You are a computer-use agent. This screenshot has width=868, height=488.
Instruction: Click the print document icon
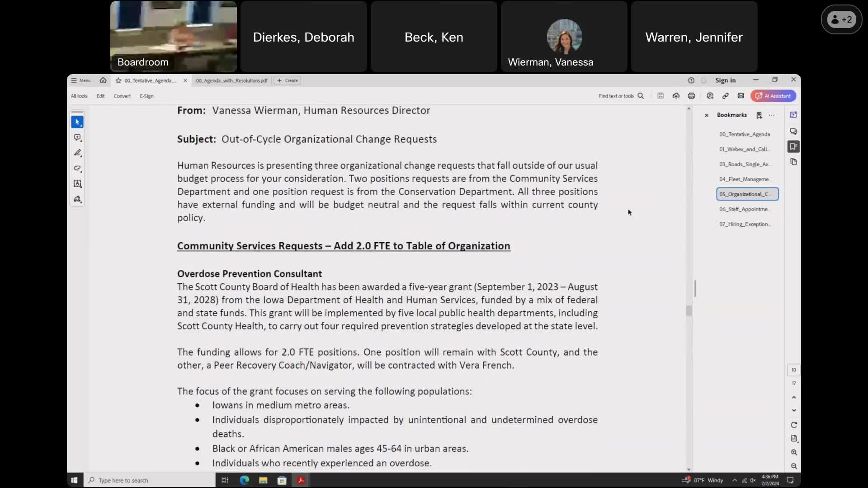pyautogui.click(x=691, y=96)
